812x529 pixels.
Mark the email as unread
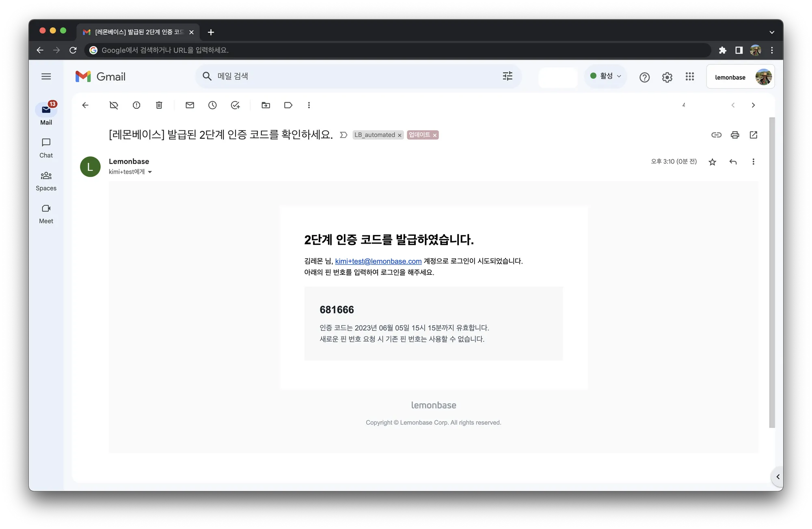coord(190,105)
